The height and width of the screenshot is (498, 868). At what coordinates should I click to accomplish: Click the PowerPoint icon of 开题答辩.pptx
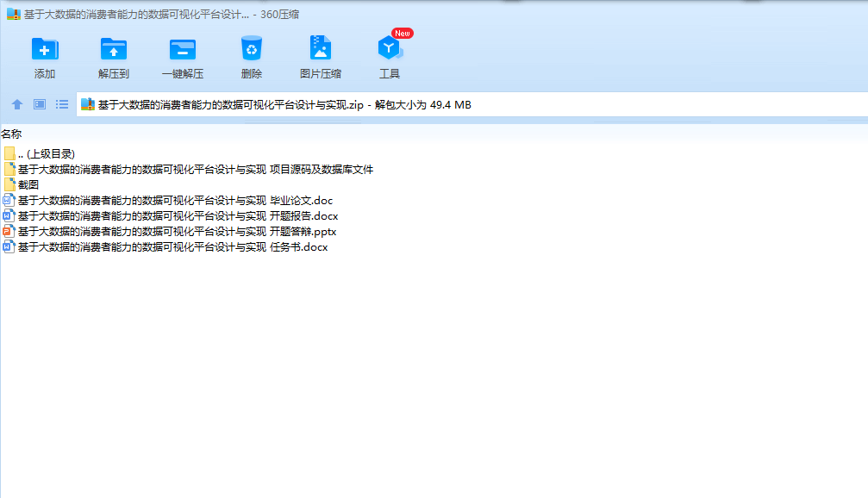[x=9, y=231]
